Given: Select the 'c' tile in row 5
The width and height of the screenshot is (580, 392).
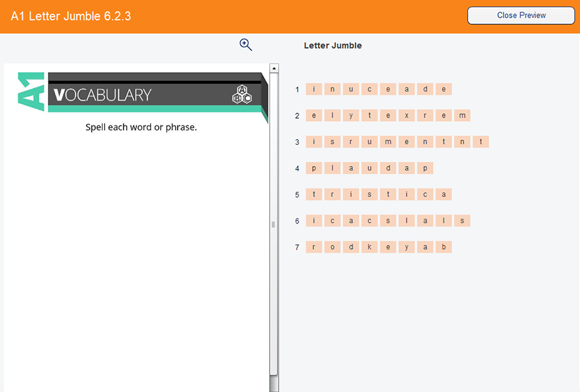Looking at the screenshot, I should tap(425, 194).
